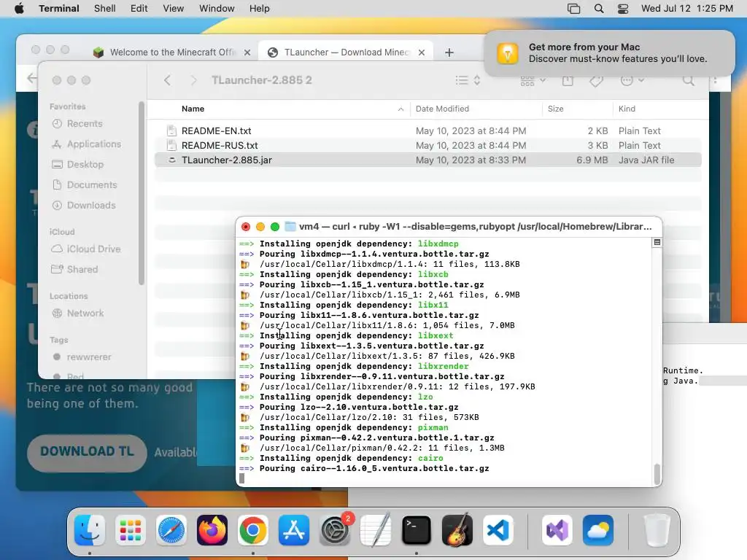Launch Safari from the Dock
Screen dimensions: 747x560
(171, 530)
